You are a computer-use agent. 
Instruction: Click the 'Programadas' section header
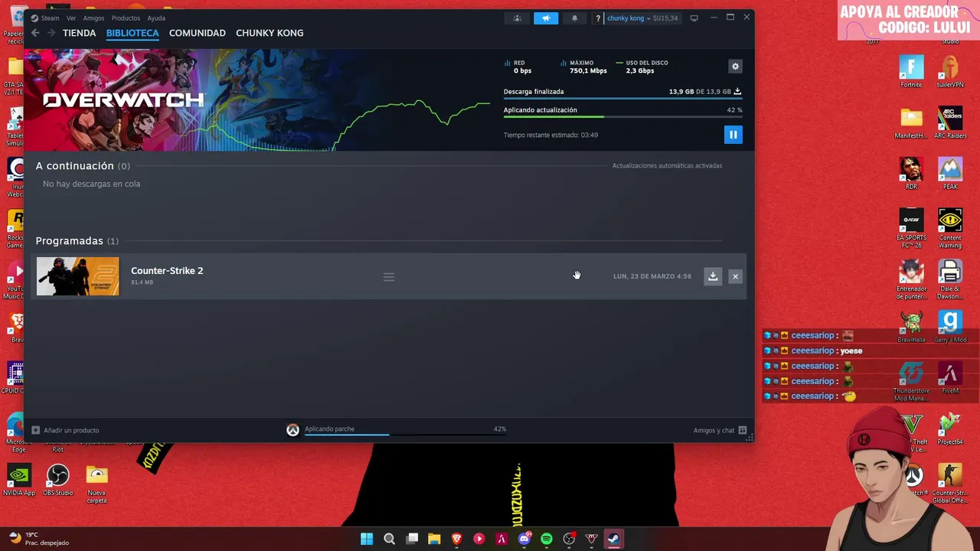[77, 241]
